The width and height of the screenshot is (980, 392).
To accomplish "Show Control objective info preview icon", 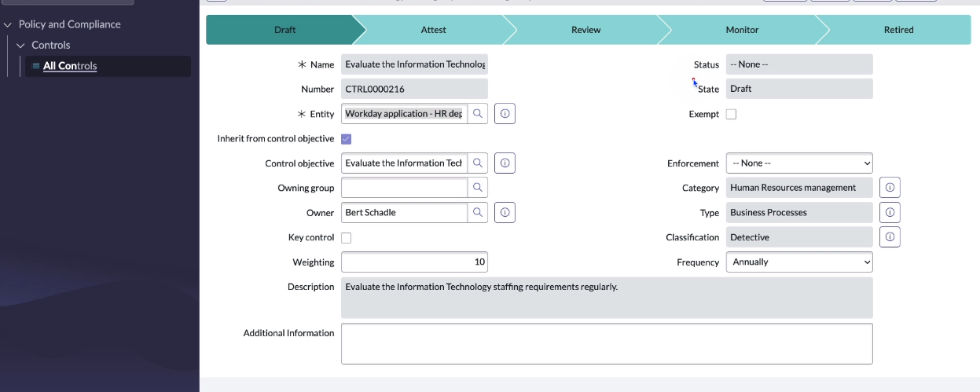I will click(x=505, y=163).
